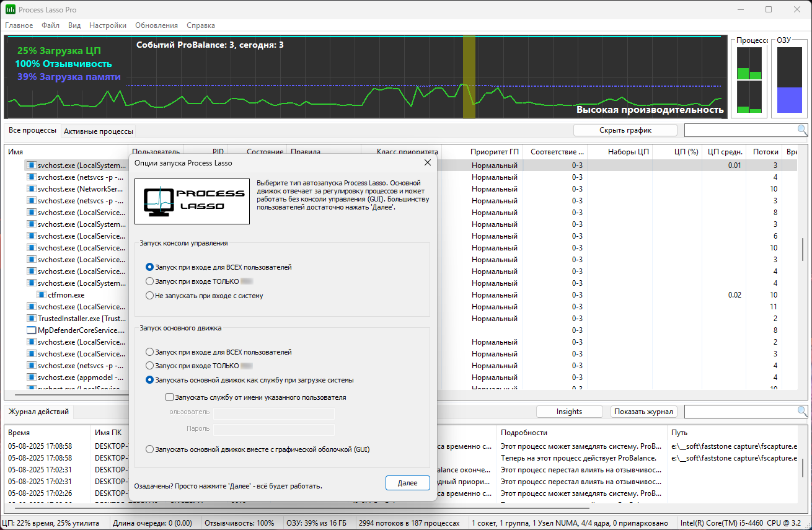Click 'Высокая производительность' label on graph

[650, 110]
